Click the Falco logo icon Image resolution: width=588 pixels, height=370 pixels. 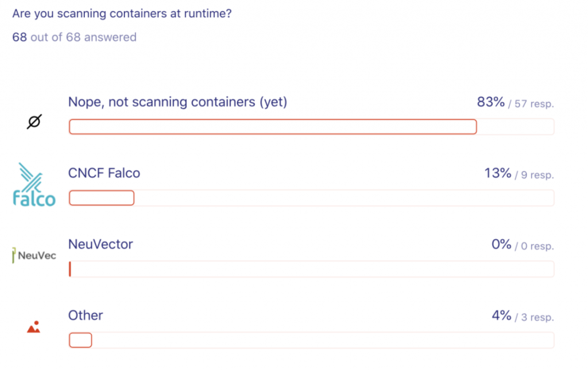click(34, 185)
